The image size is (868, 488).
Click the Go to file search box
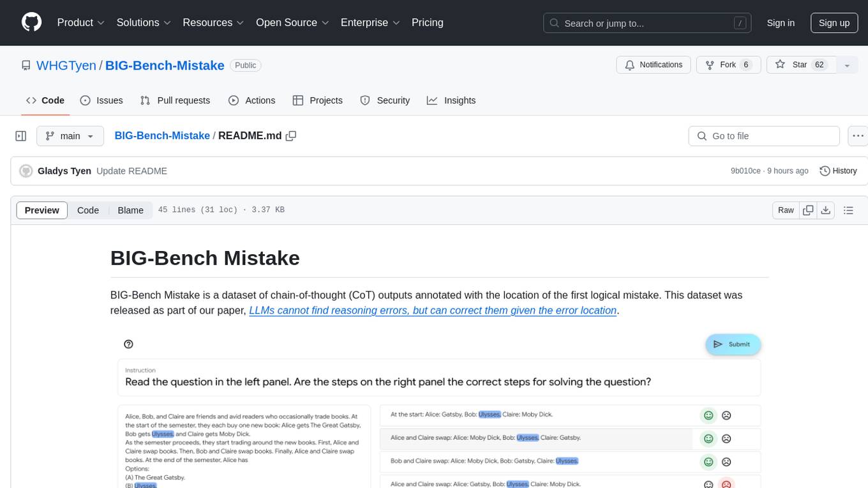click(x=764, y=136)
